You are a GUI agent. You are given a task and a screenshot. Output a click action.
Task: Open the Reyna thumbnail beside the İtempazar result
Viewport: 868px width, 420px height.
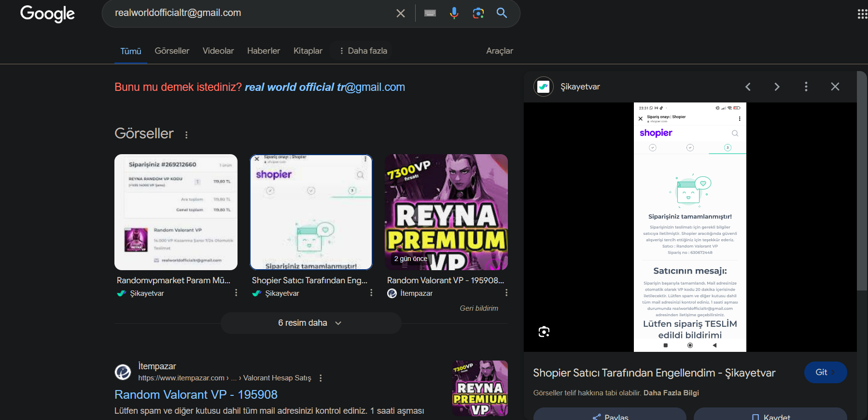[x=480, y=388]
